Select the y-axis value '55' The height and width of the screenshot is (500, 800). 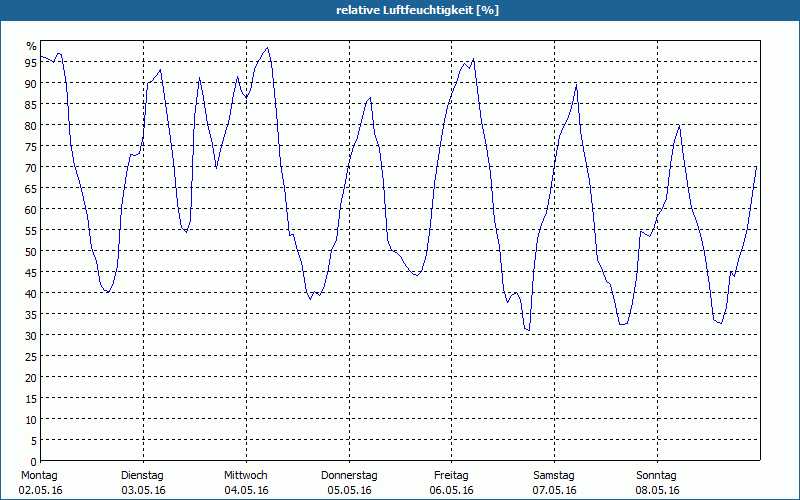click(x=32, y=230)
